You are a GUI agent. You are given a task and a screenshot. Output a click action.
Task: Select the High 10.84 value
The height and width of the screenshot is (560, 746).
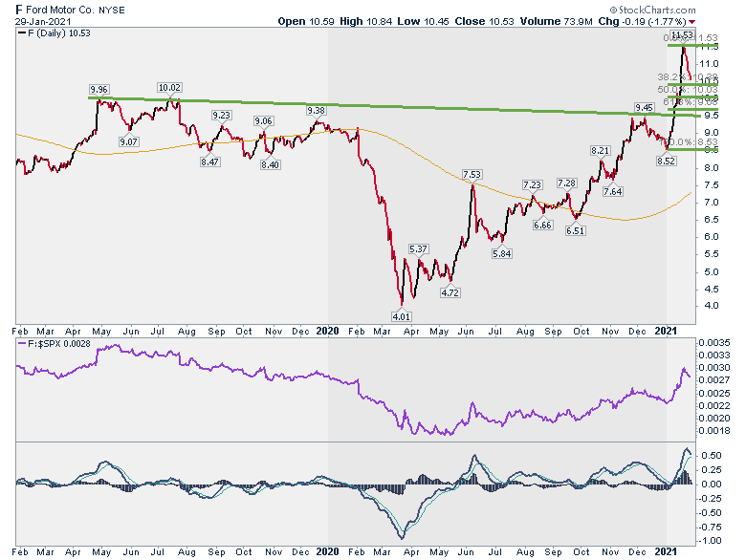368,21
